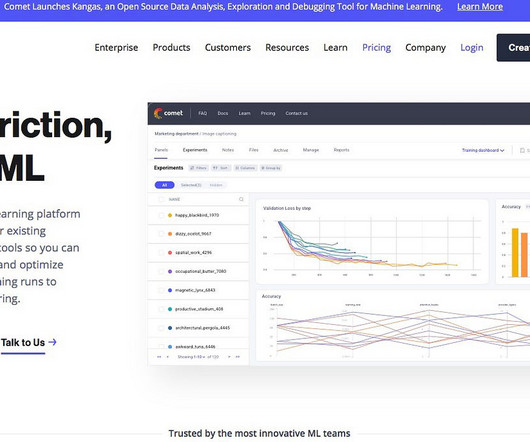The width and height of the screenshot is (530, 442).
Task: Open Group by in the Experiments toolbar
Action: (x=271, y=168)
